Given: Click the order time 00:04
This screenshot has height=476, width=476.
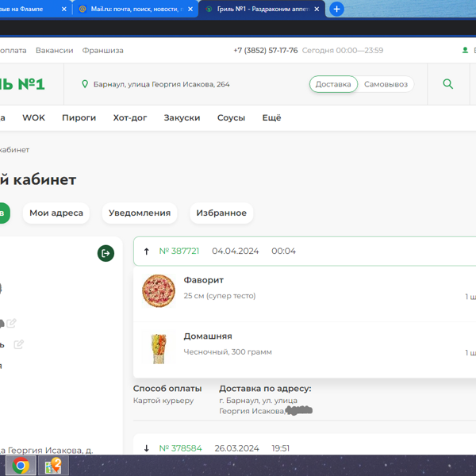Looking at the screenshot, I should (283, 251).
